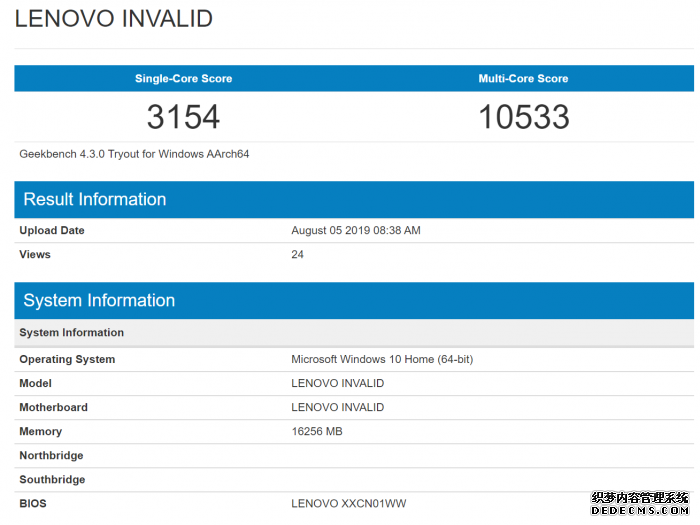Click the blue System Information section header
The width and height of the screenshot is (700, 525).
(354, 300)
